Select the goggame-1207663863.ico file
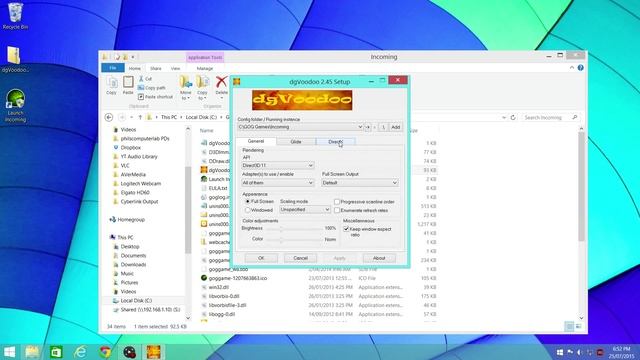 click(x=238, y=278)
